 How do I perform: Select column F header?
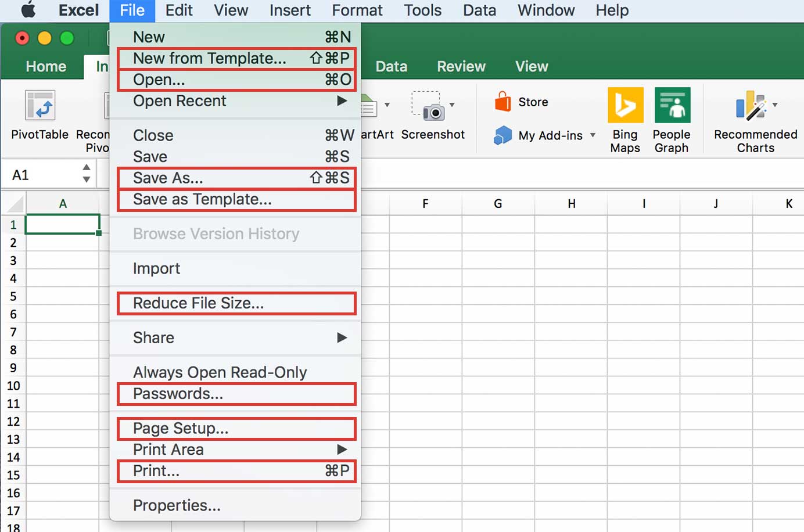click(x=425, y=204)
